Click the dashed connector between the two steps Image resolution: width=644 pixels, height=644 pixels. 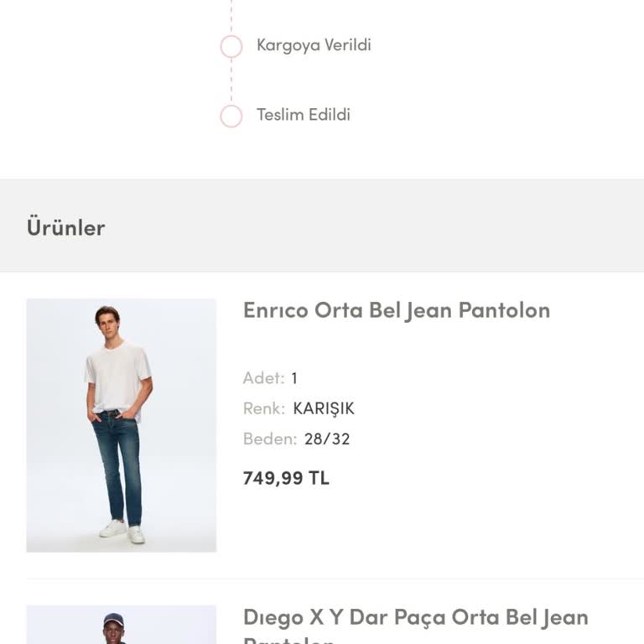click(x=231, y=81)
